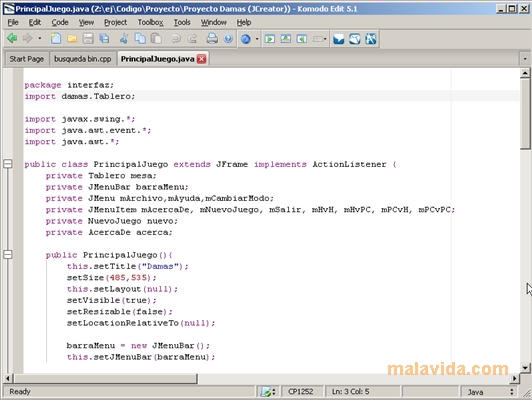Image resolution: width=532 pixels, height=400 pixels.
Task: Click the Ready status text
Action: [20, 392]
